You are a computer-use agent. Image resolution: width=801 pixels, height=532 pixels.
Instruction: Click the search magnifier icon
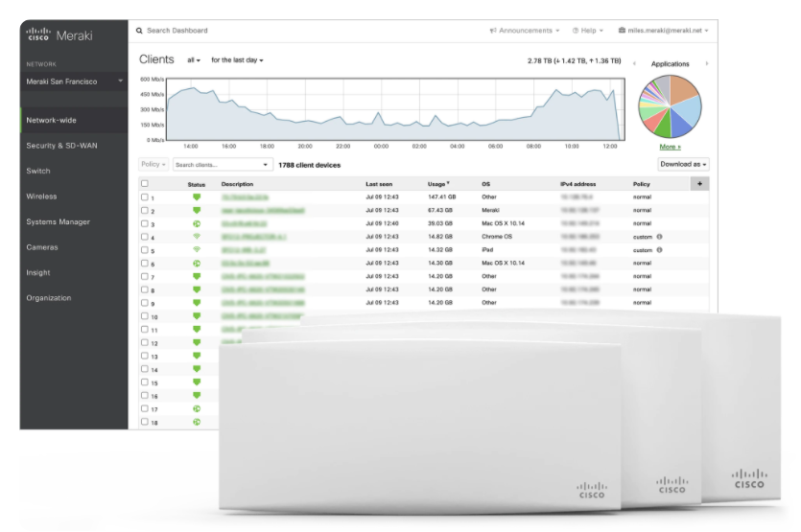point(139,31)
